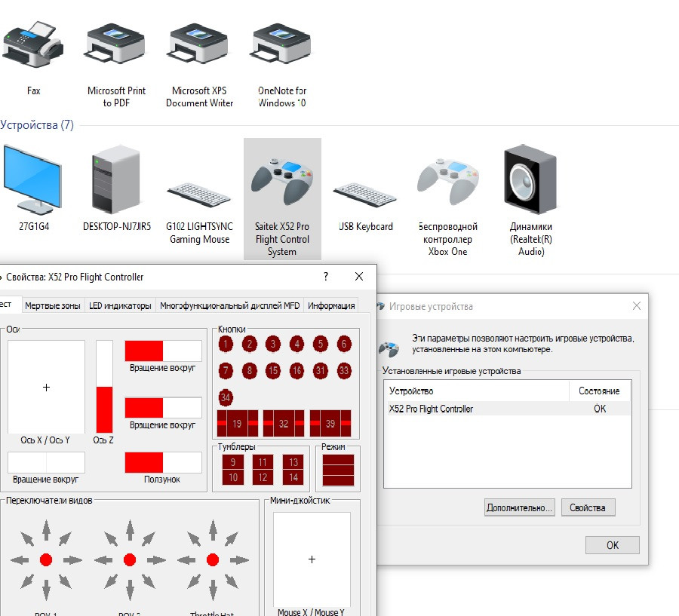Image resolution: width=679 pixels, height=616 pixels.
Task: Click button indicator number 5
Action: tap(321, 344)
